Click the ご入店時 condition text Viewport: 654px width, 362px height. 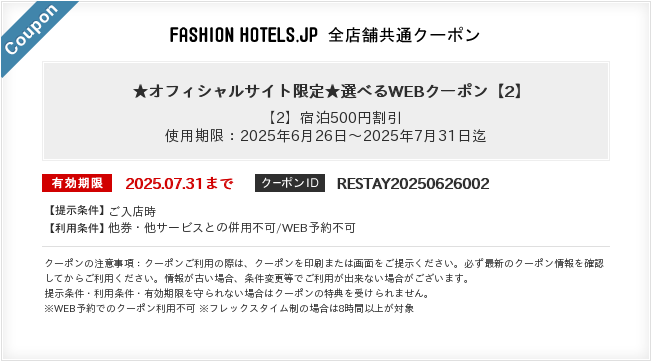pos(132,211)
